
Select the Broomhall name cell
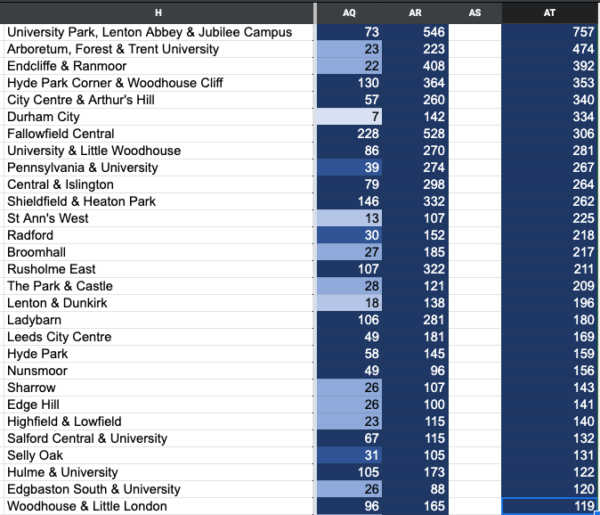click(158, 252)
